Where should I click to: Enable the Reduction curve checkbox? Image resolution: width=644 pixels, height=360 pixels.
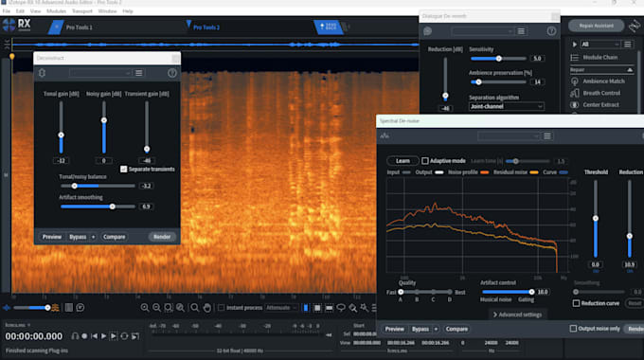pos(576,303)
